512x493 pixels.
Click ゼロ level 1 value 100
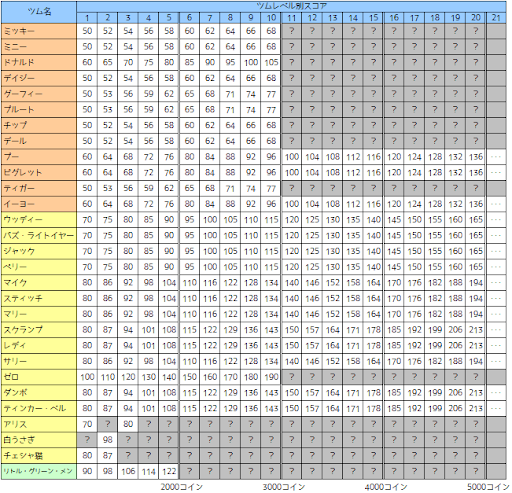(87, 377)
